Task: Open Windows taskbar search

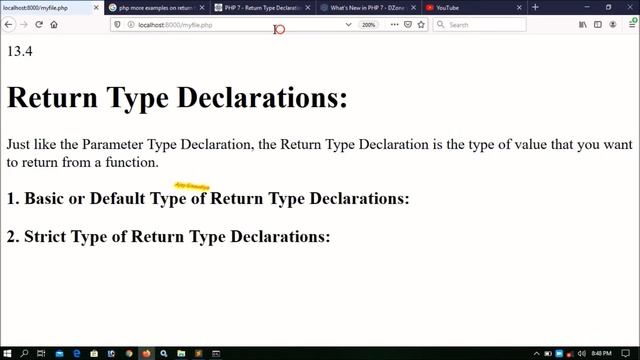Action: pos(24,353)
